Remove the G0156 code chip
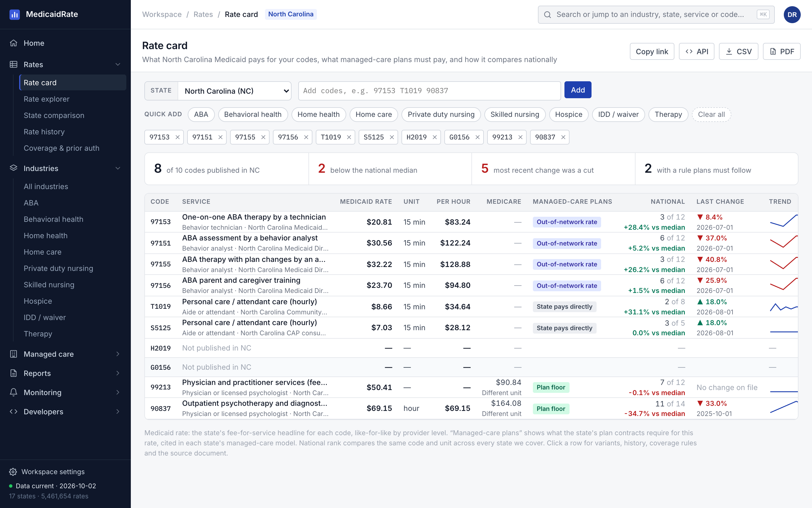Viewport: 812px width, 508px height. tap(477, 137)
